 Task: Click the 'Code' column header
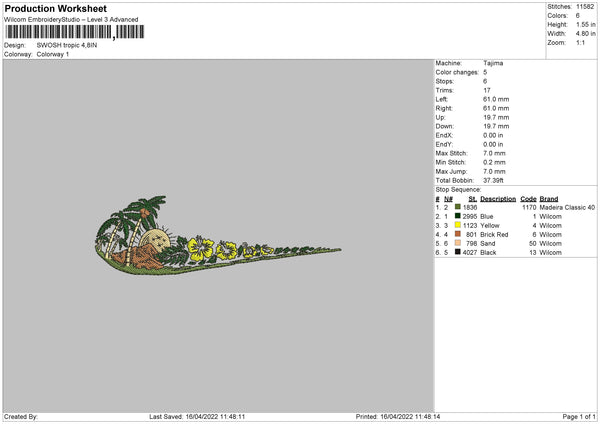point(528,199)
